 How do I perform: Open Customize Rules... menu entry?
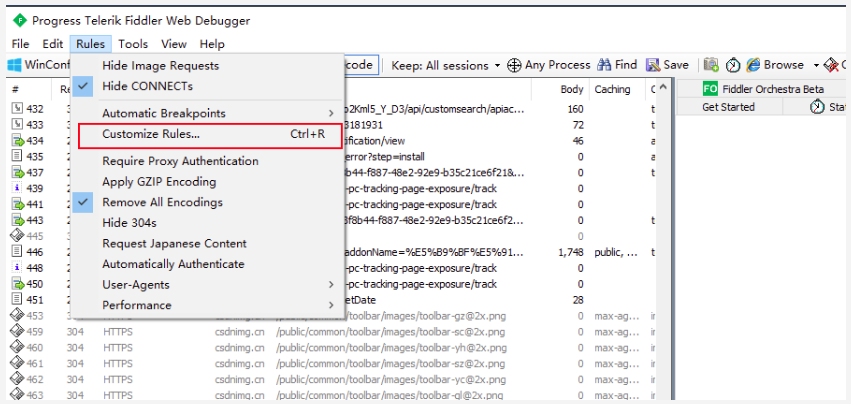(211, 135)
